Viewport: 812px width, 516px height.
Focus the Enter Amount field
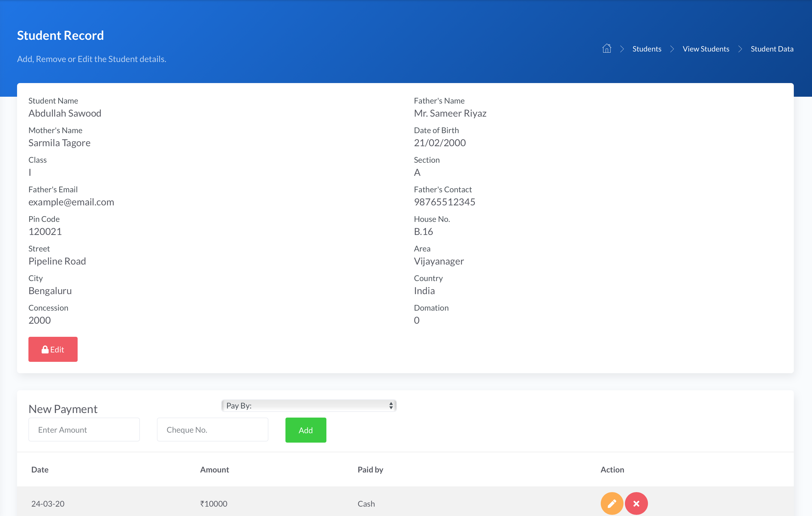[x=84, y=429]
